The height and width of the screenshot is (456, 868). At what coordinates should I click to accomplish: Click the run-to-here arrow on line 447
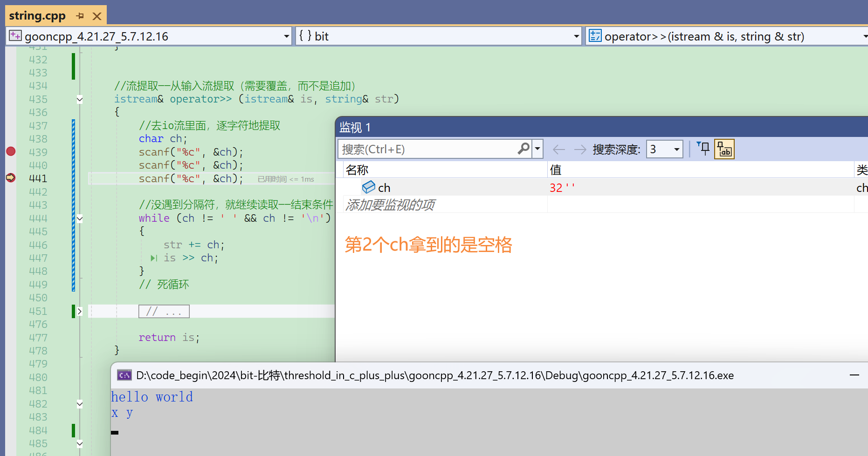tap(154, 258)
